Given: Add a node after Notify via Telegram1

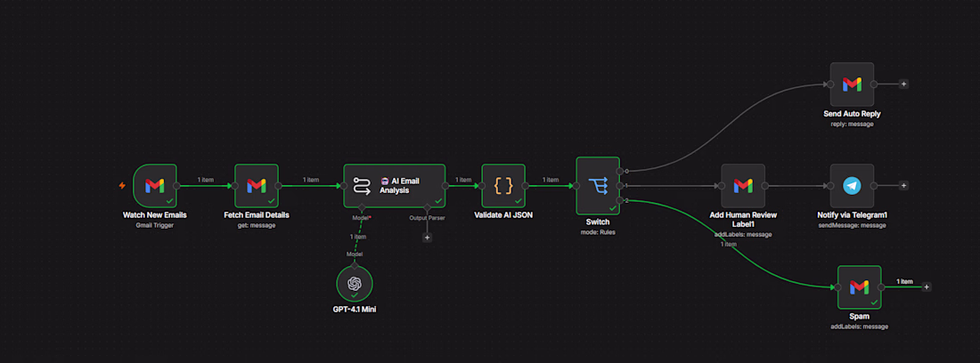Looking at the screenshot, I should (x=903, y=185).
